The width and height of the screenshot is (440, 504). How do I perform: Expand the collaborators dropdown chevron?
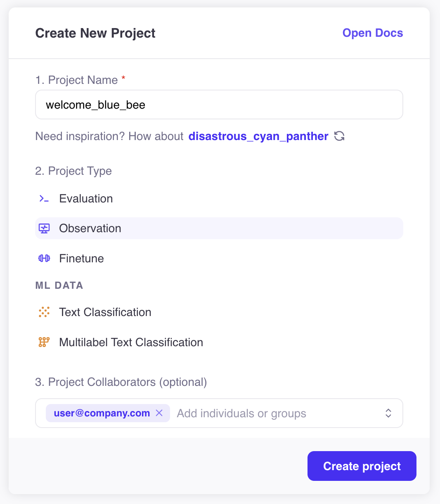388,413
